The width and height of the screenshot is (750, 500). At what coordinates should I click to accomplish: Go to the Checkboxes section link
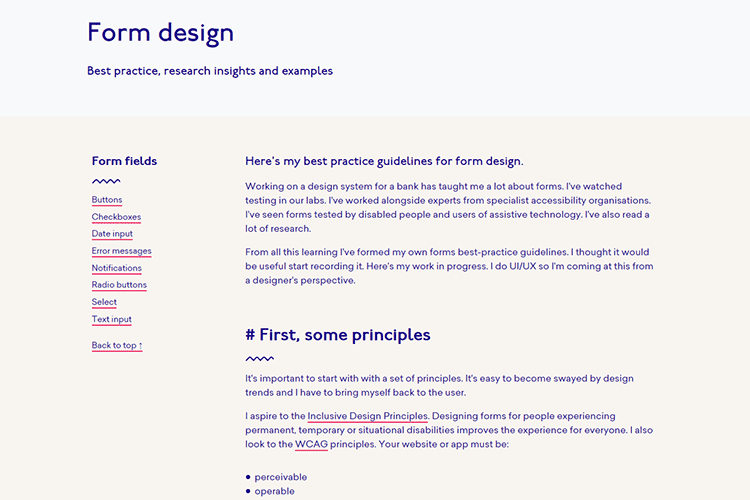[116, 217]
